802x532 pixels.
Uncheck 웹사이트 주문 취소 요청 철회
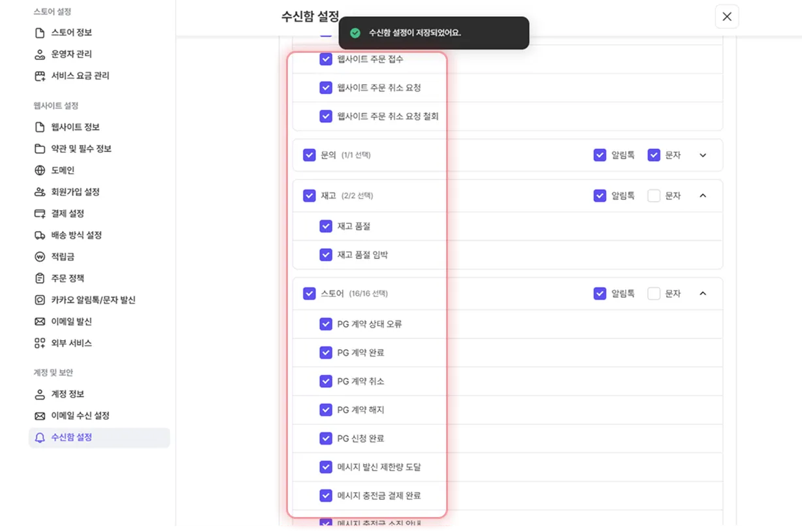pos(326,116)
